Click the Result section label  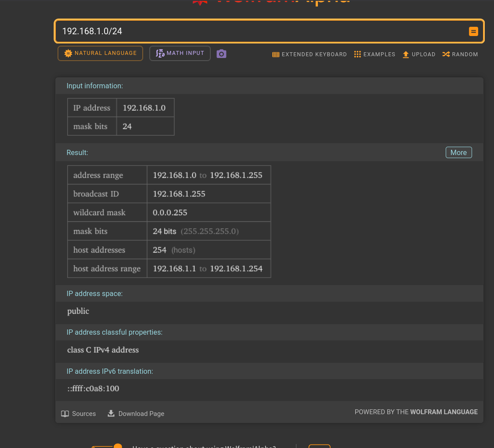77,152
